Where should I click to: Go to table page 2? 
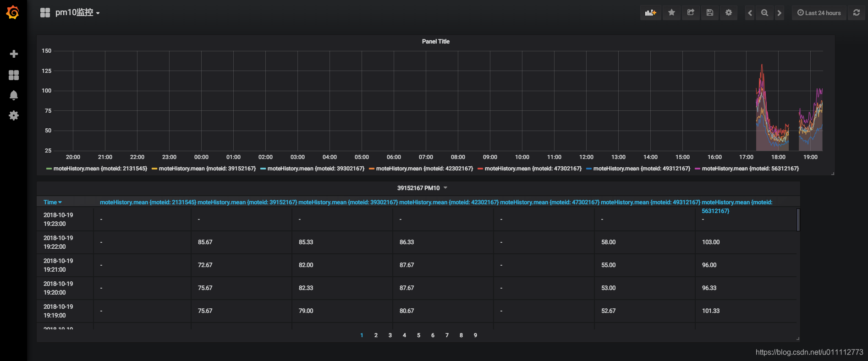tap(376, 335)
